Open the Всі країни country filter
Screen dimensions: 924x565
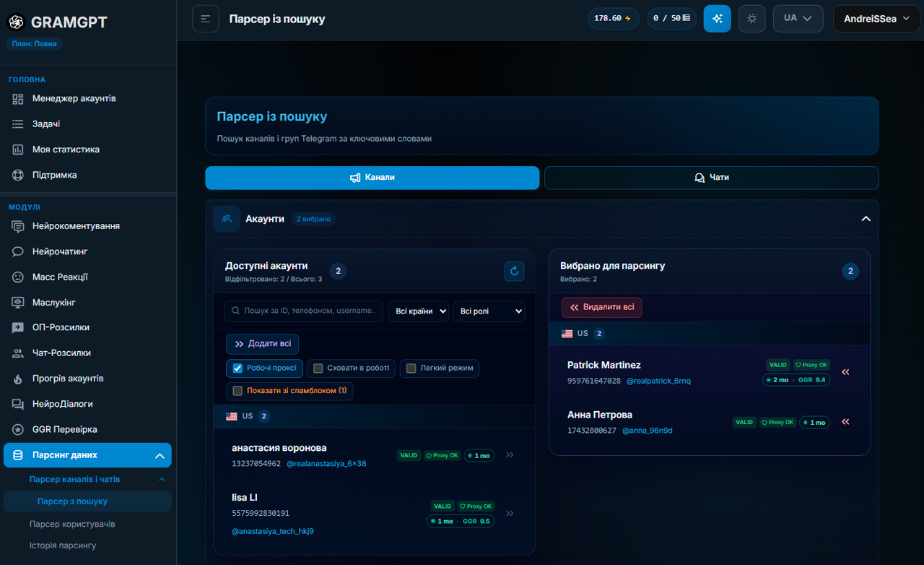tap(419, 311)
